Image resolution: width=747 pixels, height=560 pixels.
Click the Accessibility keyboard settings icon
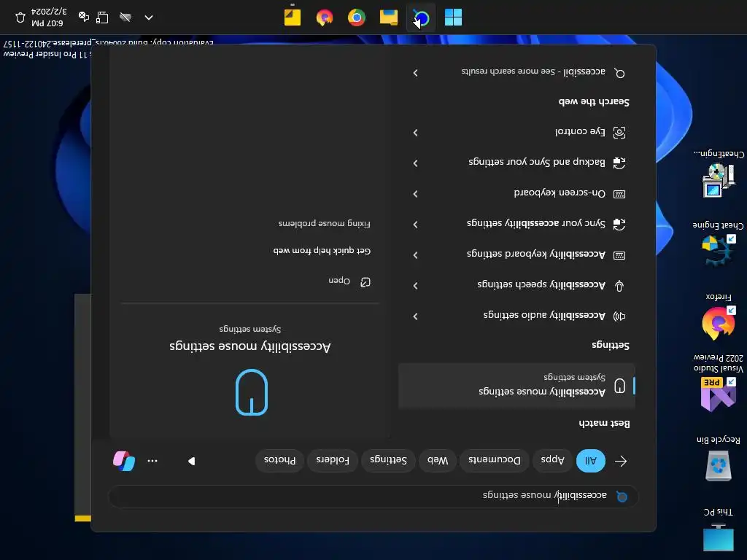[619, 255]
